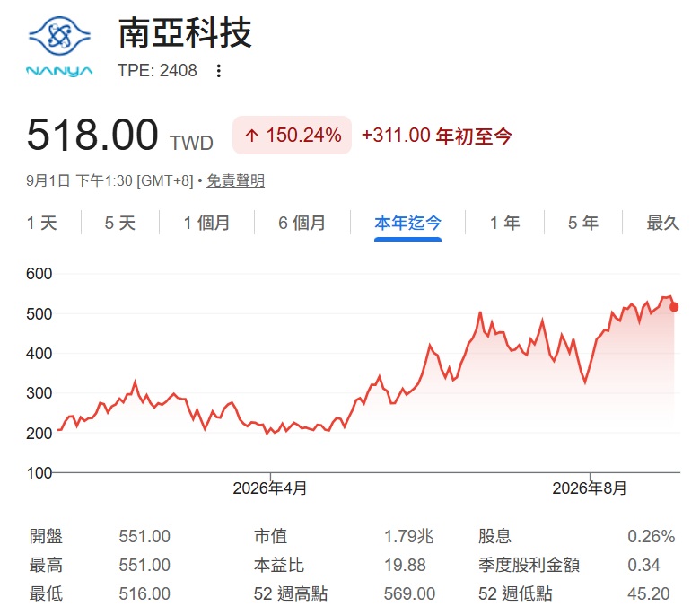The height and width of the screenshot is (615, 700).
Task: Click the +311.00 年初至今 change text
Action: click(437, 136)
